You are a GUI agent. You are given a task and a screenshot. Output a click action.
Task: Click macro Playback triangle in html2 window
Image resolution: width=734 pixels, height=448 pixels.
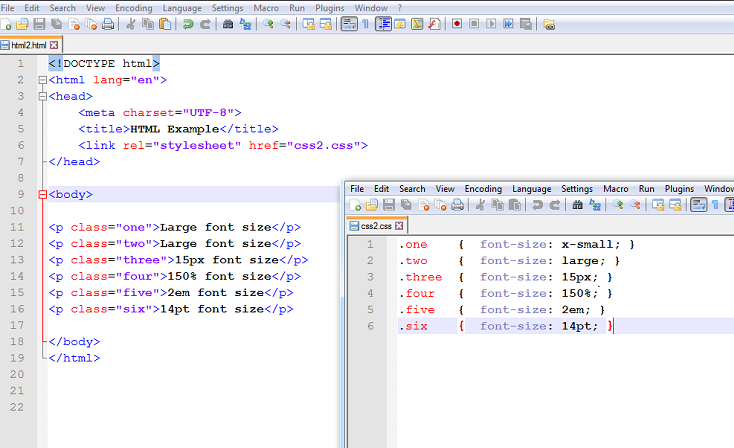click(491, 24)
